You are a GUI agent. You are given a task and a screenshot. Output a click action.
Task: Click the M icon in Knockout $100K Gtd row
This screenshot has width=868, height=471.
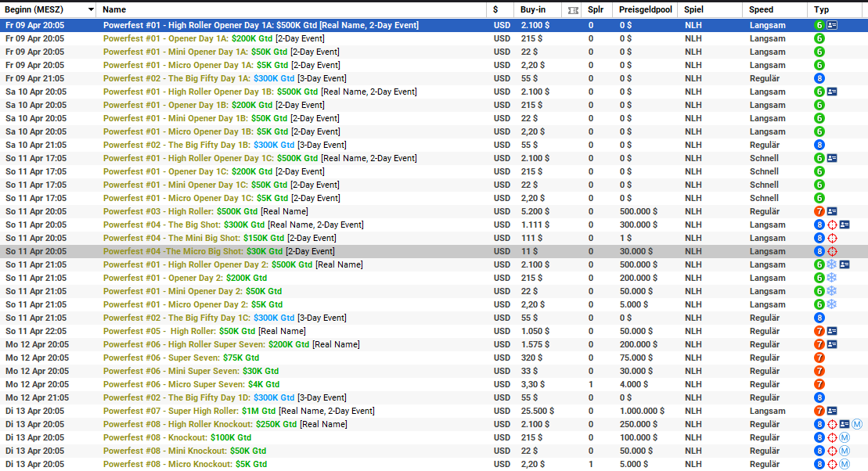coord(845,437)
